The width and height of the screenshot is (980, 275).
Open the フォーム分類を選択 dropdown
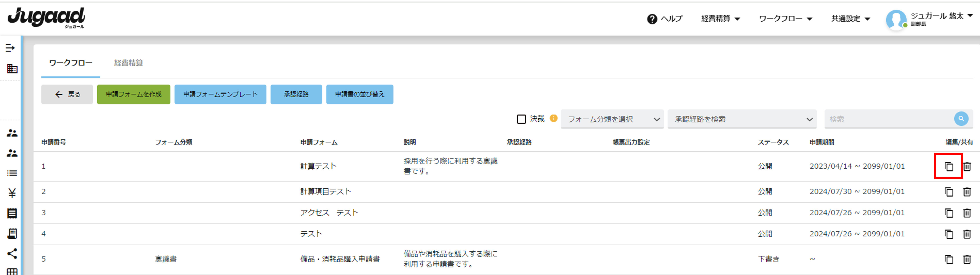612,119
